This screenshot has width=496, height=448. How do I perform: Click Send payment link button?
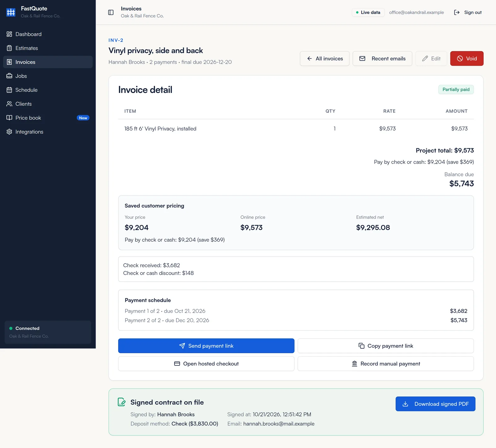coord(206,346)
